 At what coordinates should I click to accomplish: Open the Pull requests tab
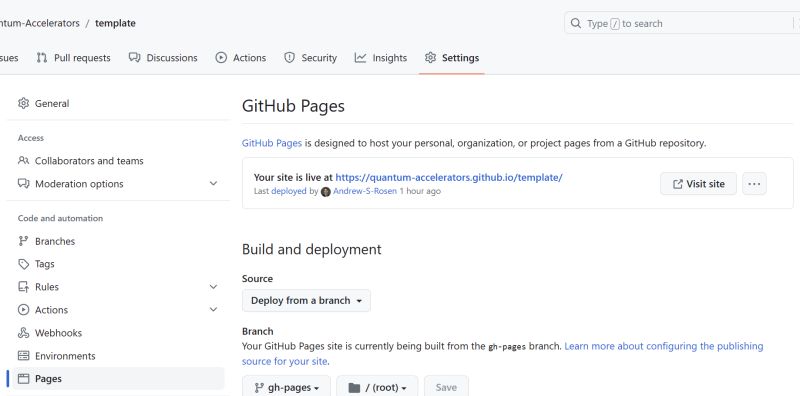coord(73,58)
